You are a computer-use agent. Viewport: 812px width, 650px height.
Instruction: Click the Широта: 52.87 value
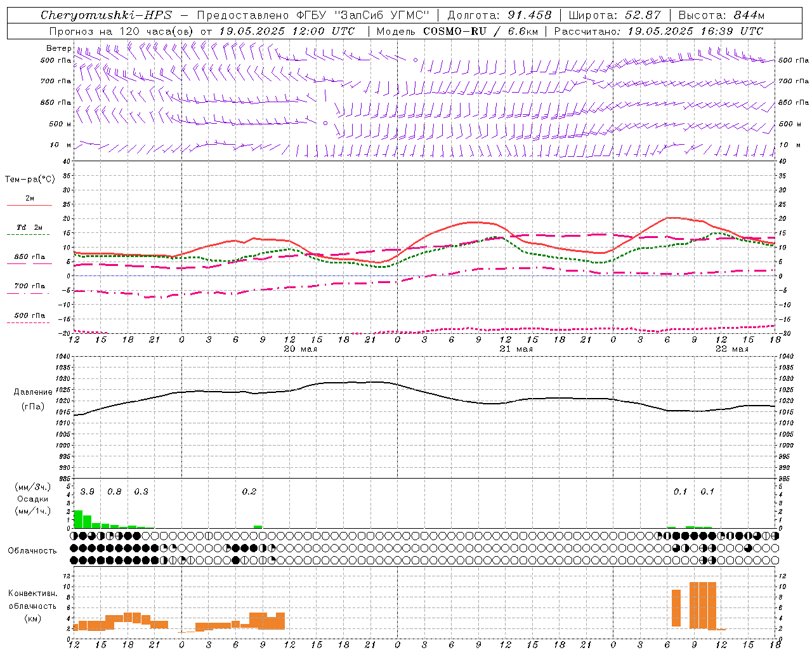coord(615,15)
